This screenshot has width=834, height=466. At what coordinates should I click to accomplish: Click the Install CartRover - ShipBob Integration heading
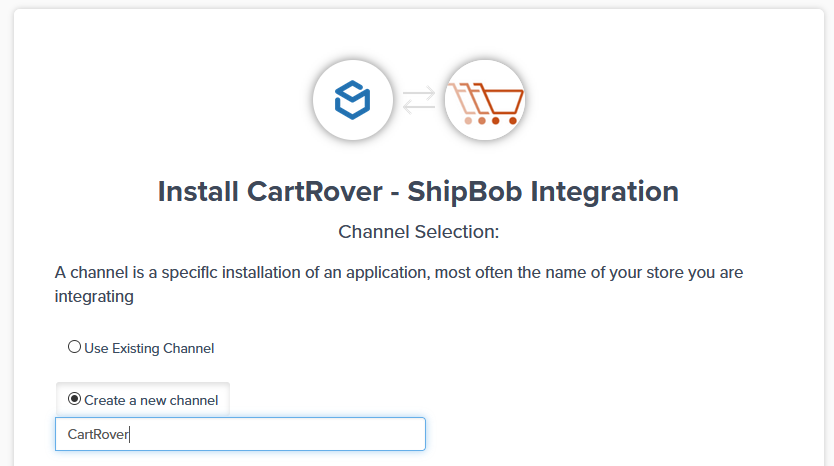[418, 192]
